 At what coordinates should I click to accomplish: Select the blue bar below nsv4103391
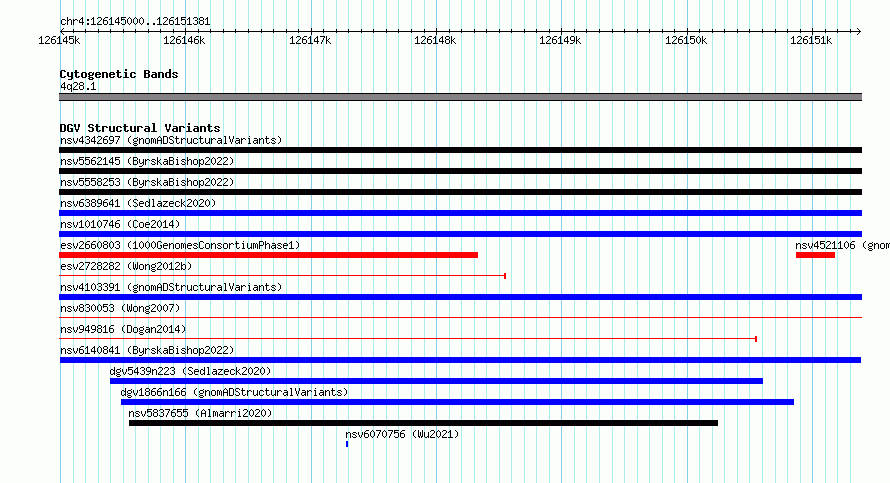click(x=460, y=297)
